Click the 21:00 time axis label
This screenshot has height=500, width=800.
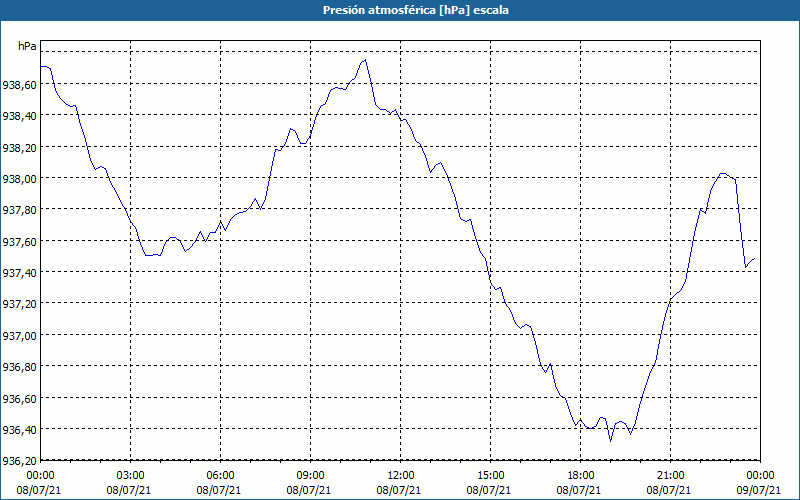pos(670,476)
